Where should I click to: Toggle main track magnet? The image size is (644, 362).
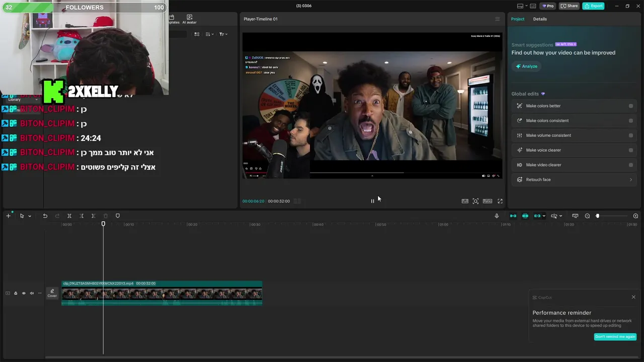coord(513,216)
